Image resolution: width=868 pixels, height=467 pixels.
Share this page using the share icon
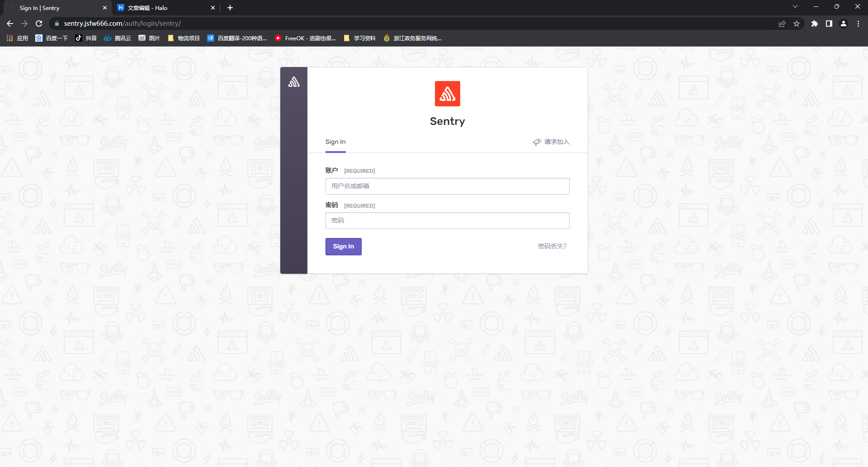point(782,24)
